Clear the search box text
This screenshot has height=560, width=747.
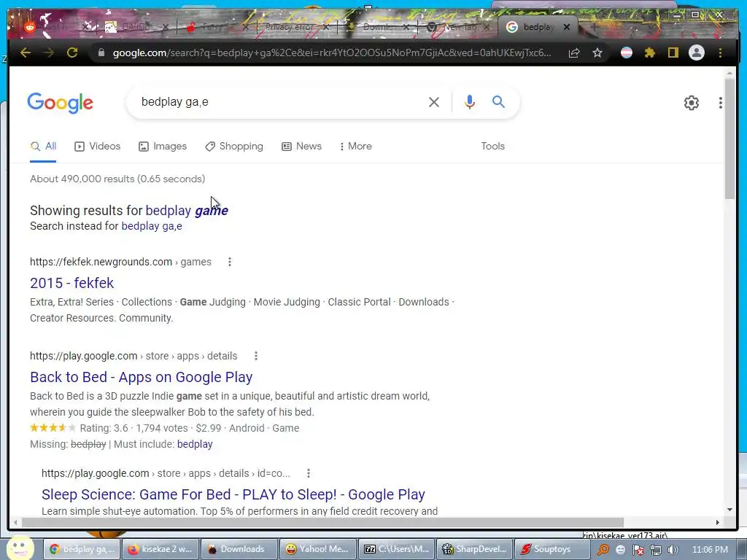click(x=433, y=102)
